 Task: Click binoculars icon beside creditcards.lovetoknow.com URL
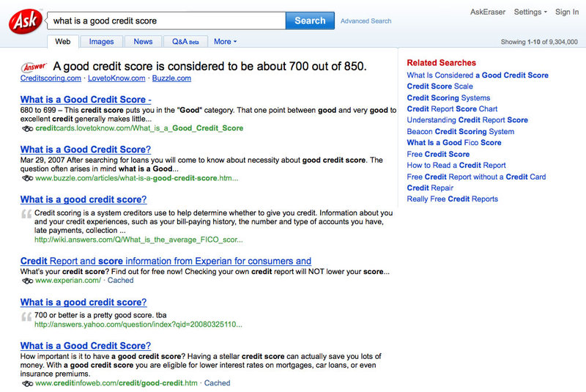[x=27, y=128]
